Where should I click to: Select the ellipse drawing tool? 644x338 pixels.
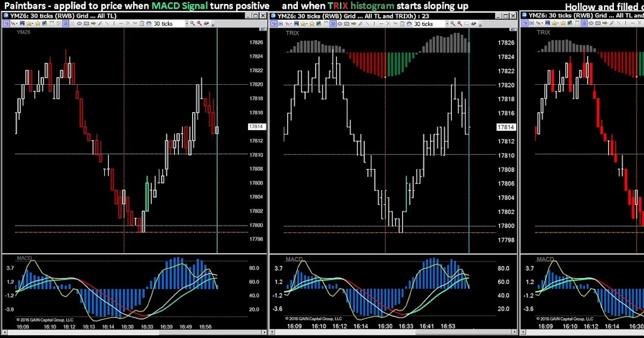tap(79, 24)
